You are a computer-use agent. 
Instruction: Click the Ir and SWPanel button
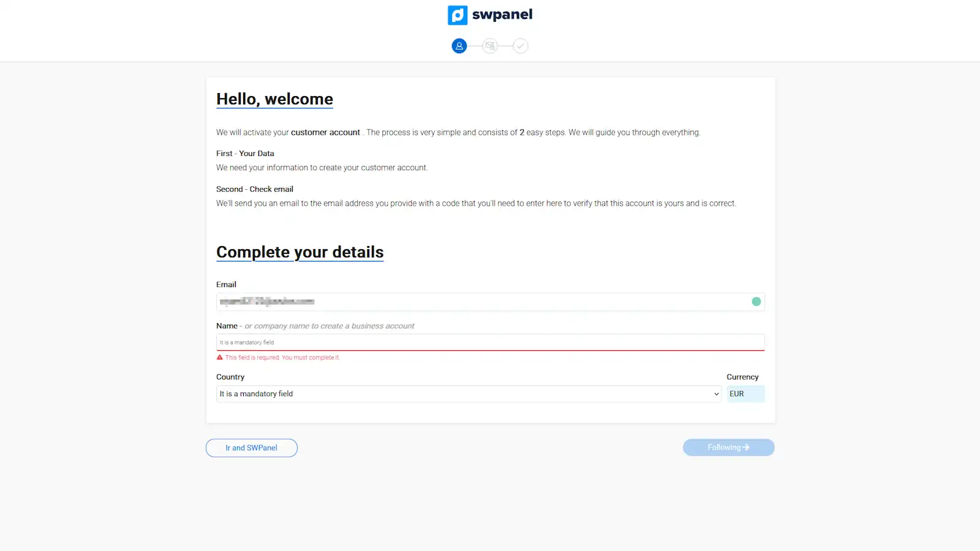[252, 448]
